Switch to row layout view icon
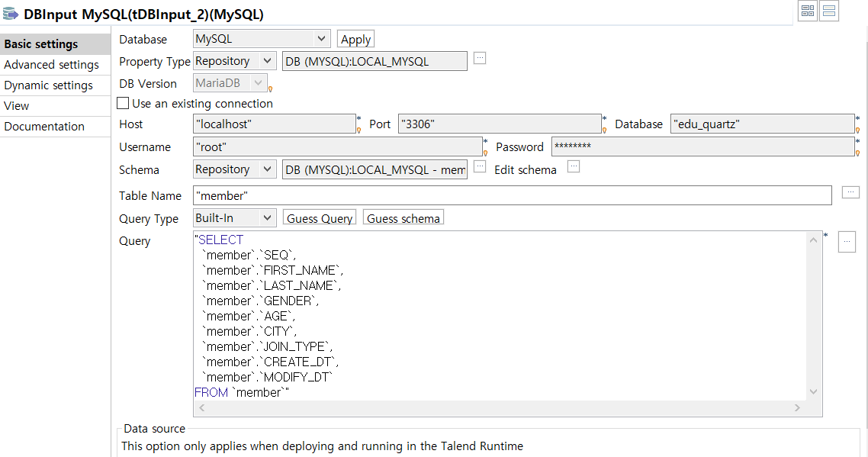This screenshot has width=868, height=457. tap(828, 11)
